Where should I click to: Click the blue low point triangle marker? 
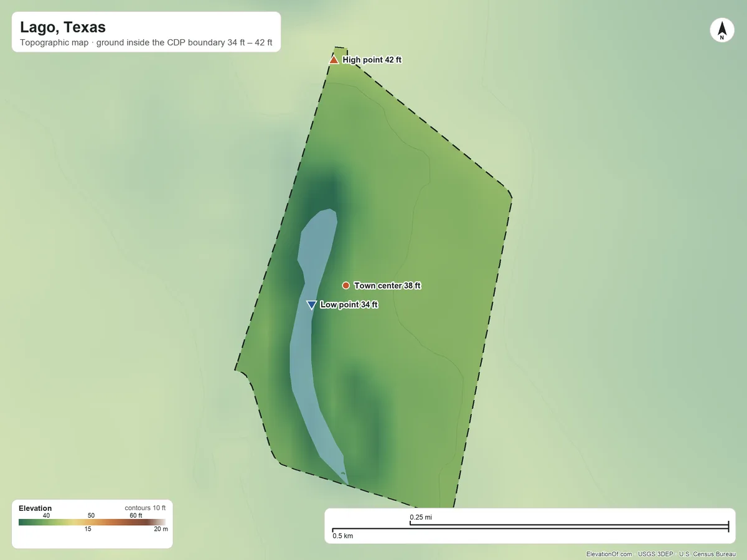[312, 305]
